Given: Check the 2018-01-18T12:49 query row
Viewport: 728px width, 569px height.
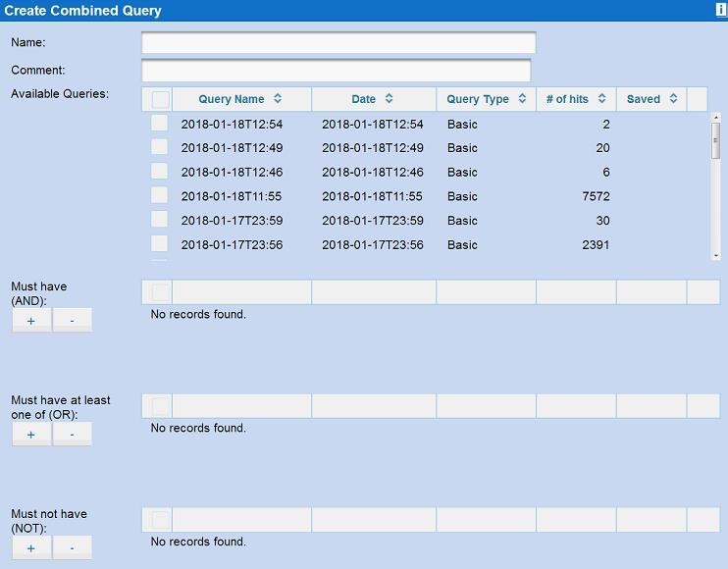Looking at the screenshot, I should pyautogui.click(x=159, y=146).
